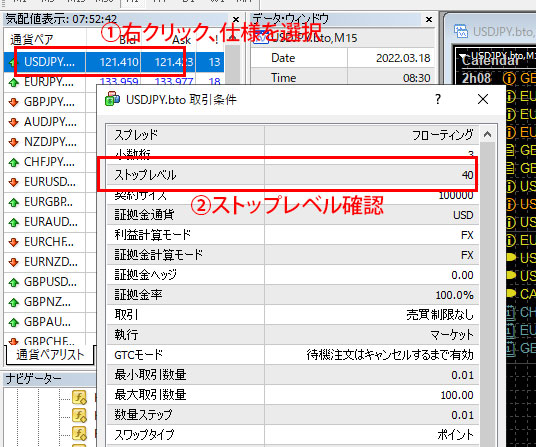Click the 通貨ペア column header
The width and height of the screenshot is (536, 447).
45,40
